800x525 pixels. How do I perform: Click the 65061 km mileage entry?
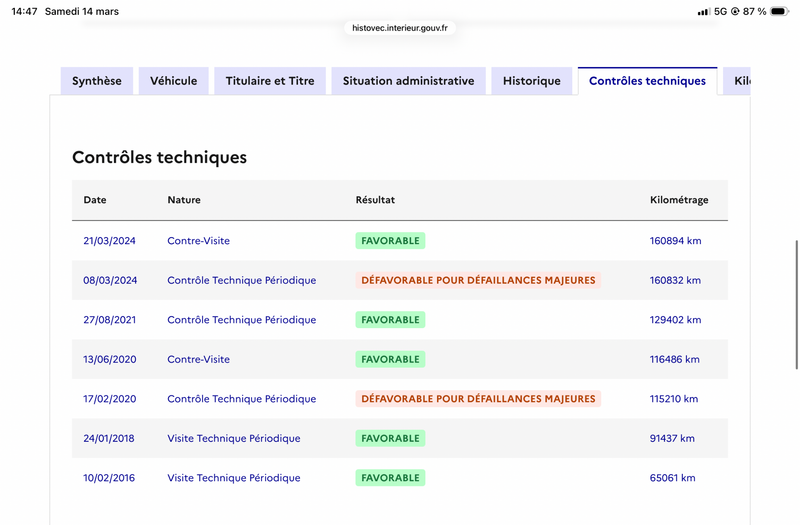(671, 478)
